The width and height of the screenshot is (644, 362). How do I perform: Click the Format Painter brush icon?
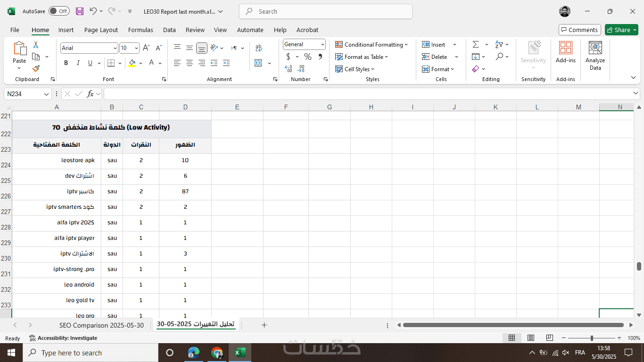(36, 68)
